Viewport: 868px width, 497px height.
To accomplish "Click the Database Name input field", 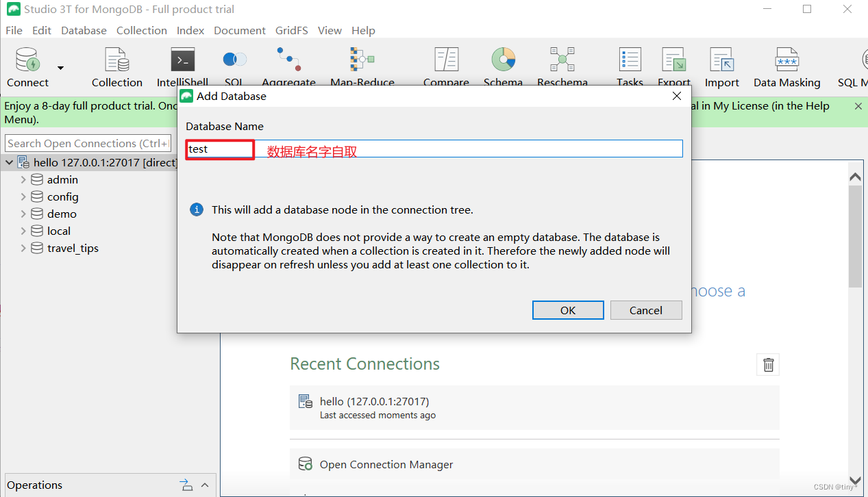I will pos(434,149).
